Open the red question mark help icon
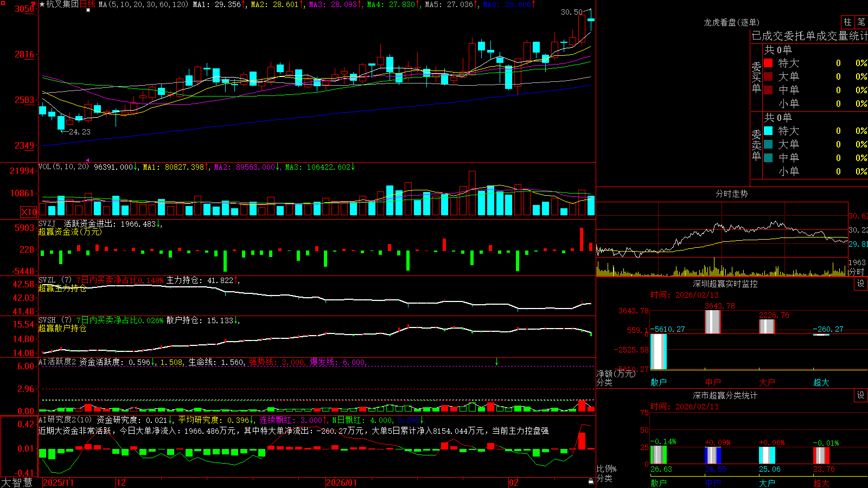The width and height of the screenshot is (868, 488). pos(34,4)
